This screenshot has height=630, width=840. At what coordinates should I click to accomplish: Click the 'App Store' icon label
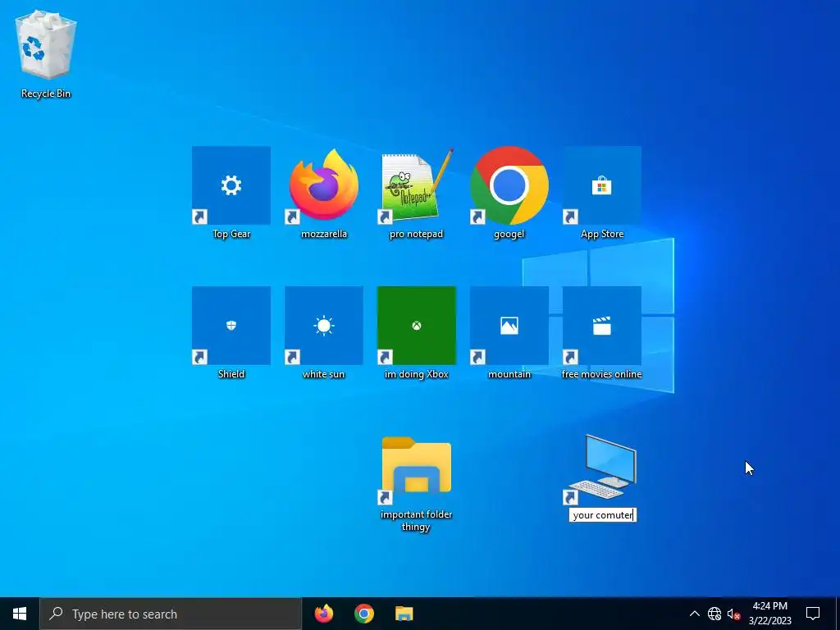(x=601, y=234)
